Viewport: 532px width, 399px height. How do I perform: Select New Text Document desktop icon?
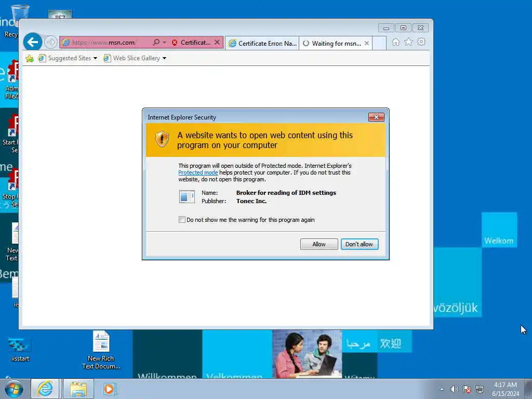pos(12,242)
